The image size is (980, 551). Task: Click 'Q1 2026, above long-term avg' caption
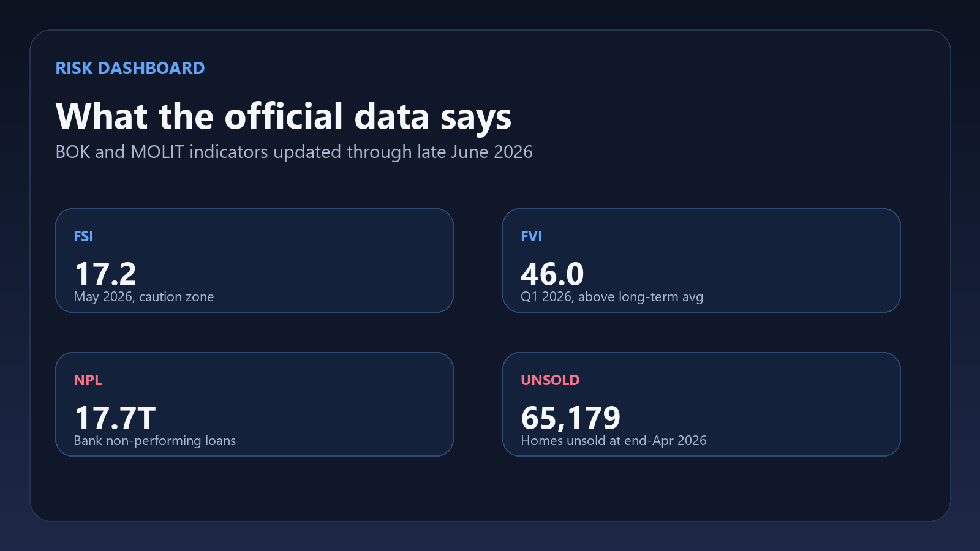click(612, 297)
